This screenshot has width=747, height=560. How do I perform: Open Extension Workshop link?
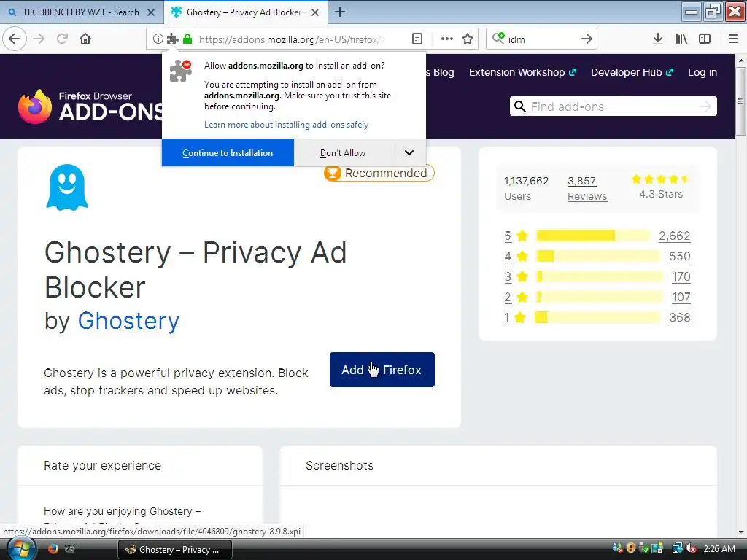(522, 72)
